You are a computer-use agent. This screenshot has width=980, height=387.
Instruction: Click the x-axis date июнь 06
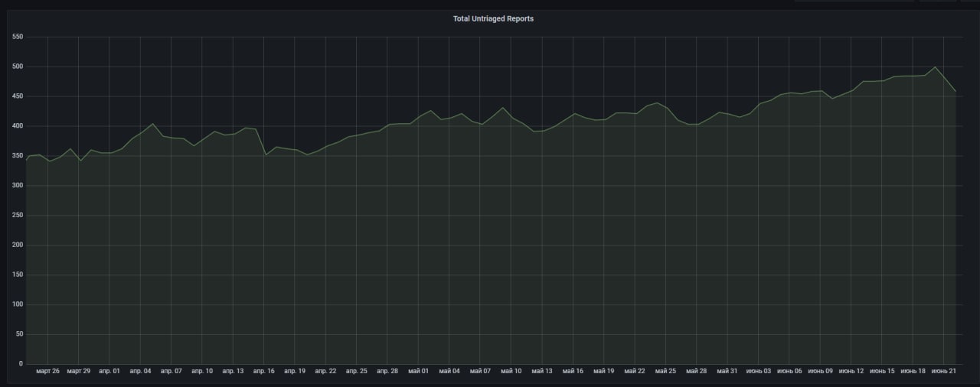click(789, 371)
